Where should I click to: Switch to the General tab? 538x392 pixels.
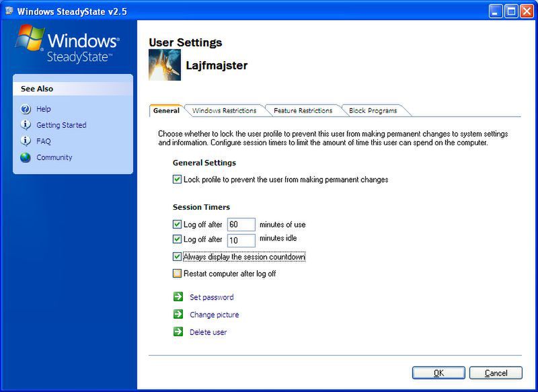(166, 110)
